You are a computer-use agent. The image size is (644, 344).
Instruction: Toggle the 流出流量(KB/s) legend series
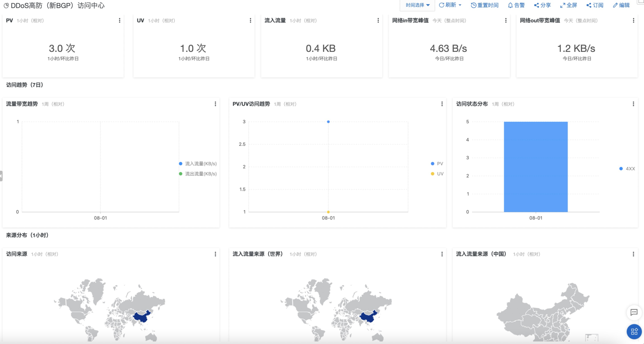pos(198,174)
